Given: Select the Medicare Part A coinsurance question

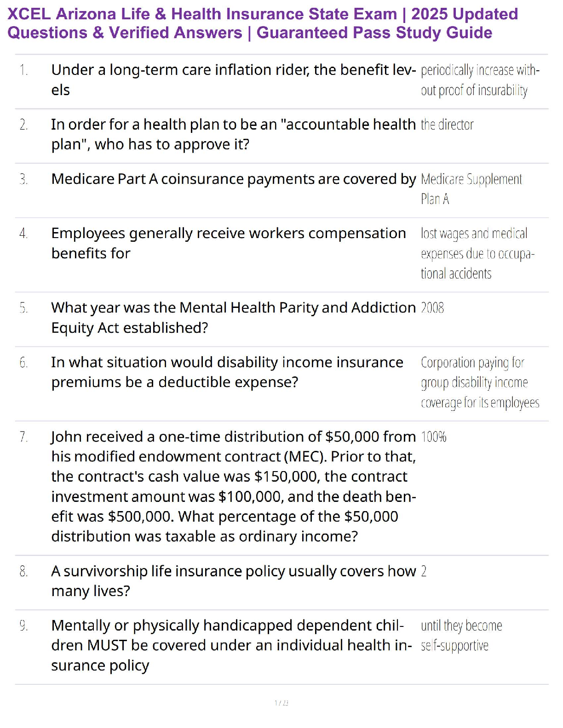Looking at the screenshot, I should click(234, 179).
